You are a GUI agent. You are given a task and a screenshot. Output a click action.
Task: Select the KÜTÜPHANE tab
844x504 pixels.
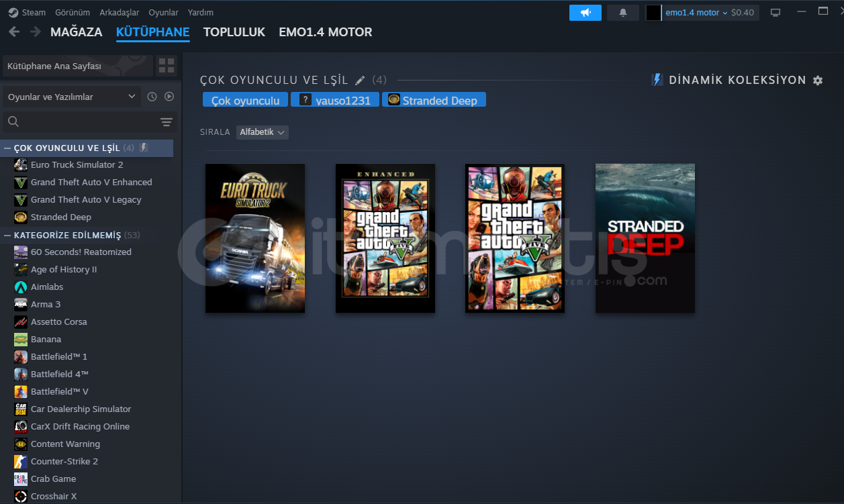point(153,32)
